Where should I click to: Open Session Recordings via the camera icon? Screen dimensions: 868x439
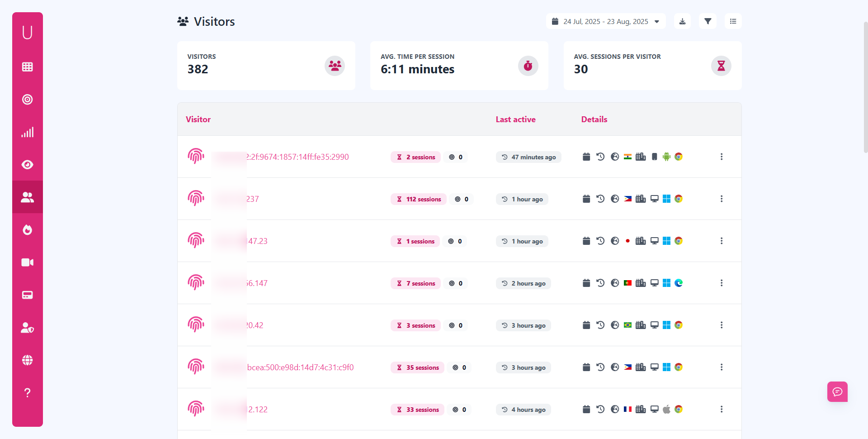click(27, 262)
